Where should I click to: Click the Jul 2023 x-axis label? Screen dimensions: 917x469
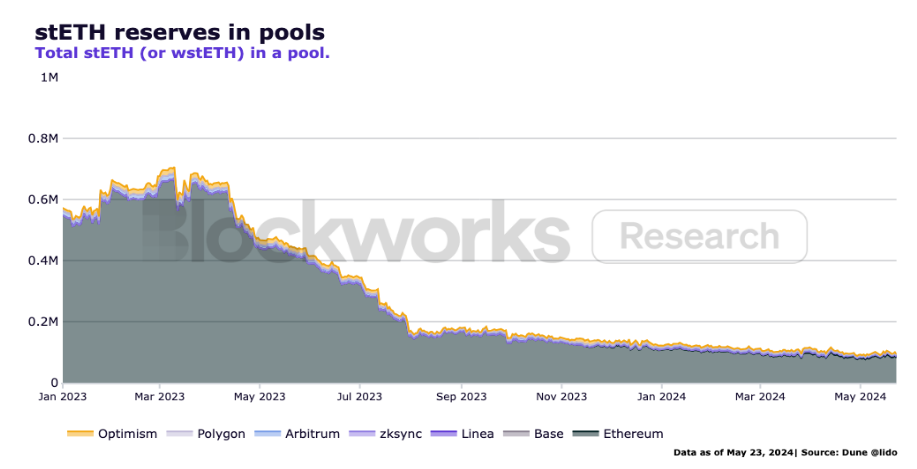[x=359, y=396]
